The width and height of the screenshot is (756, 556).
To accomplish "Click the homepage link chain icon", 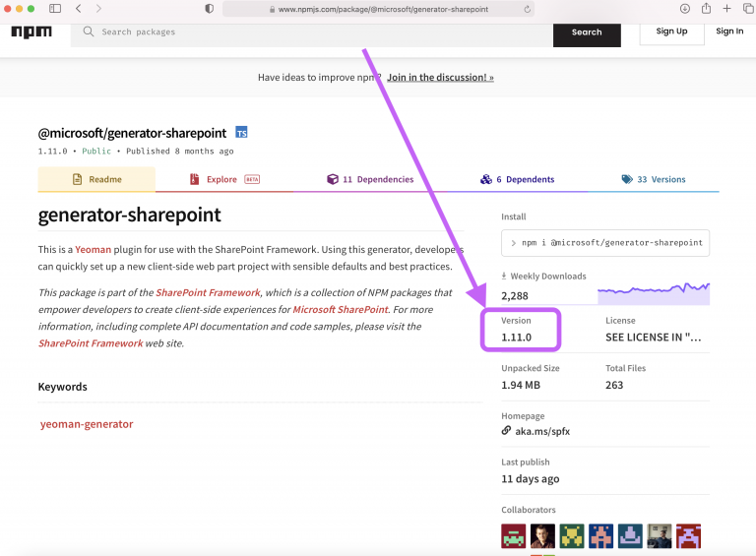I will click(x=506, y=430).
